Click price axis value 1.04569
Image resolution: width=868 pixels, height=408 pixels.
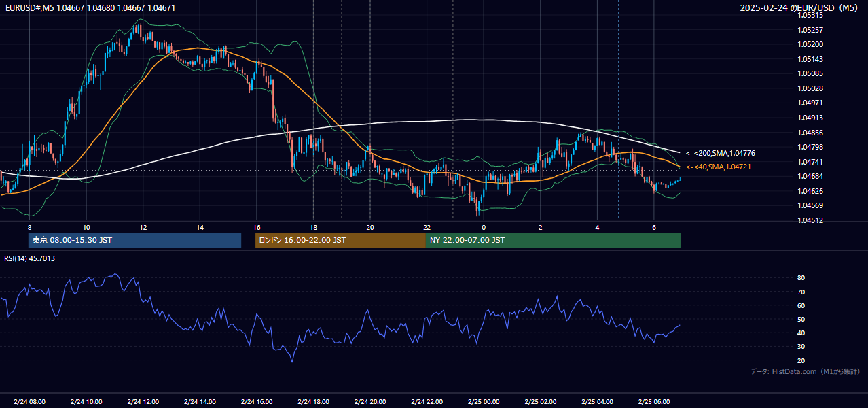810,205
